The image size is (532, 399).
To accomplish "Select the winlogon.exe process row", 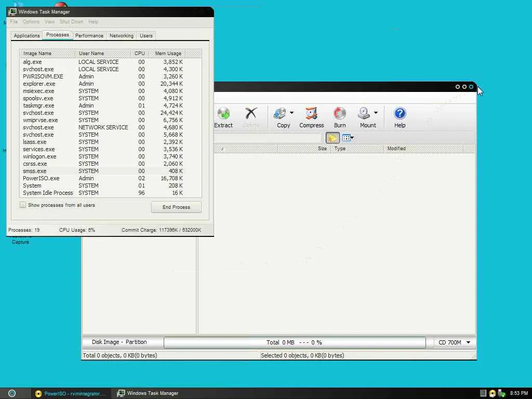I will click(103, 156).
